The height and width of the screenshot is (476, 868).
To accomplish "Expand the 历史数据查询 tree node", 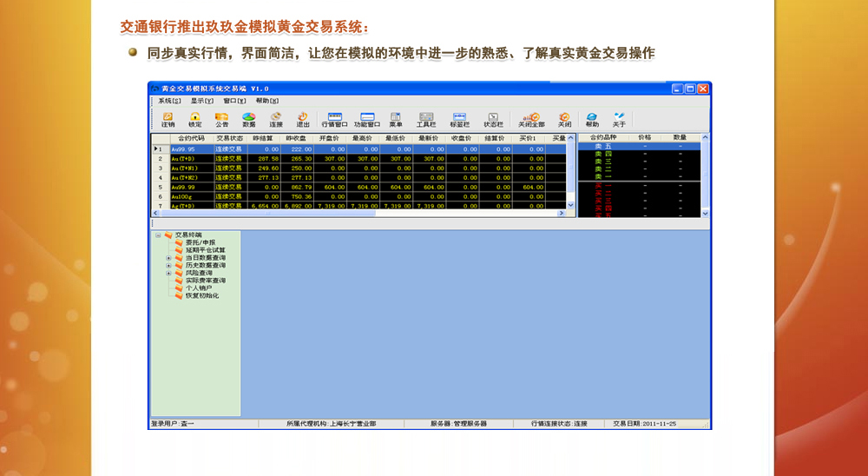I will [x=168, y=266].
